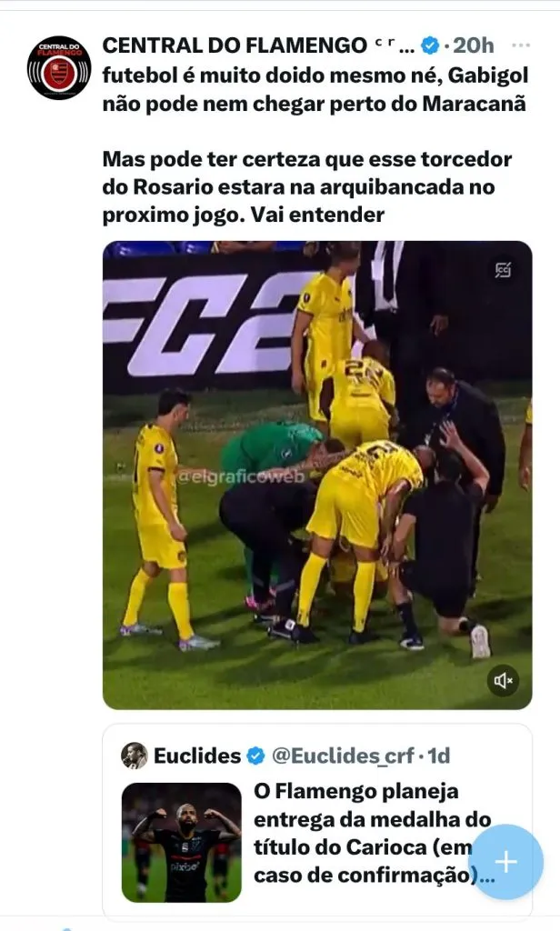This screenshot has width=560, height=931.
Task: Unmute the video with speaker icon
Action: click(504, 680)
